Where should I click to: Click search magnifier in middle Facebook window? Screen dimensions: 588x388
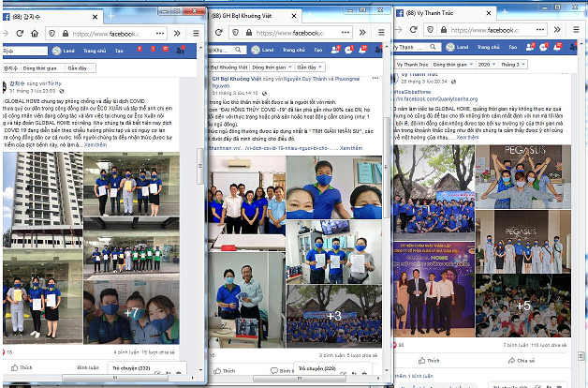238,50
